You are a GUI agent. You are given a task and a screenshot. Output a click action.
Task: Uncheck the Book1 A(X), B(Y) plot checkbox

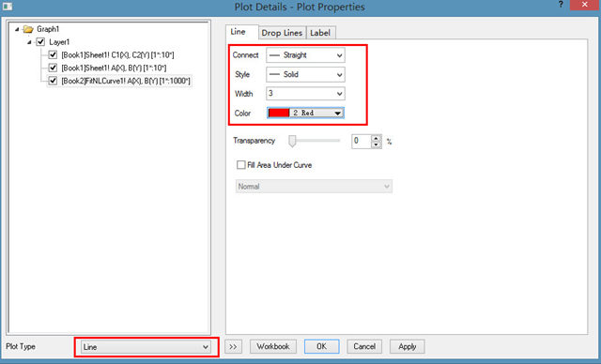53,68
